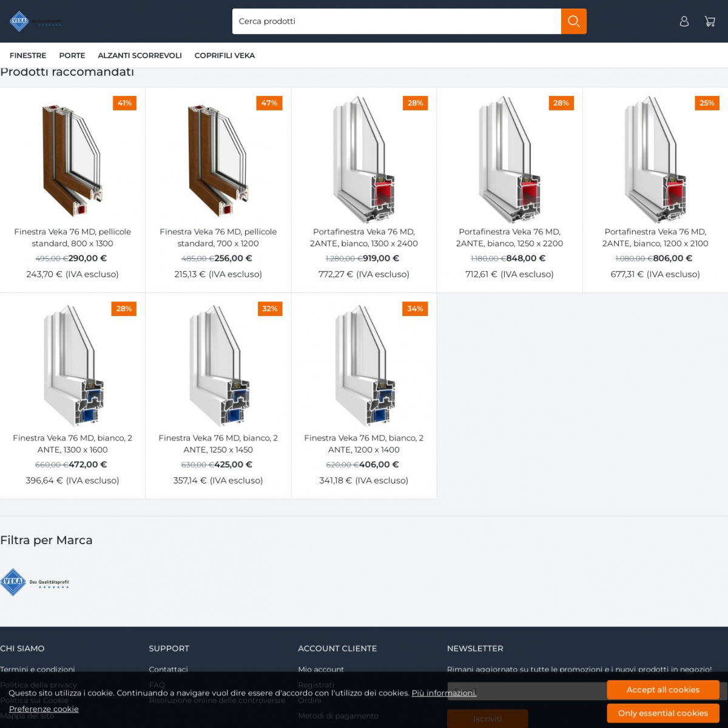Open image of Finestra bianco 2 ANTE 1300 x 1600

[x=73, y=366]
